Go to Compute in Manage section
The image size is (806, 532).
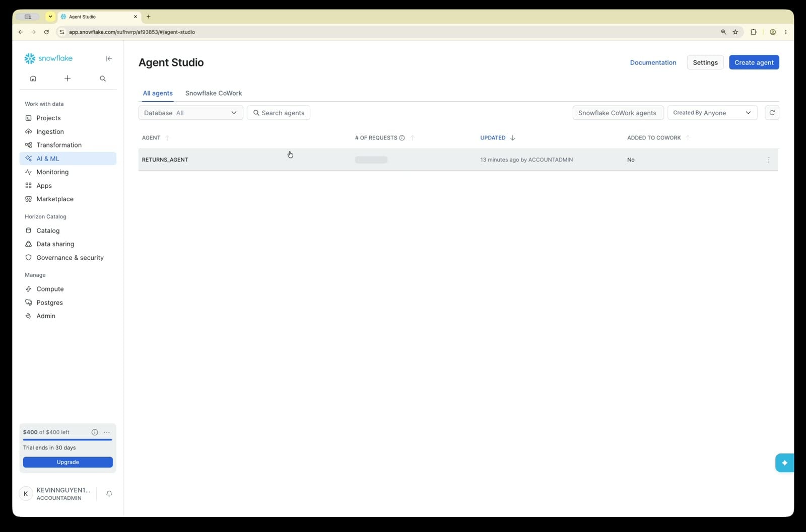tap(68, 289)
